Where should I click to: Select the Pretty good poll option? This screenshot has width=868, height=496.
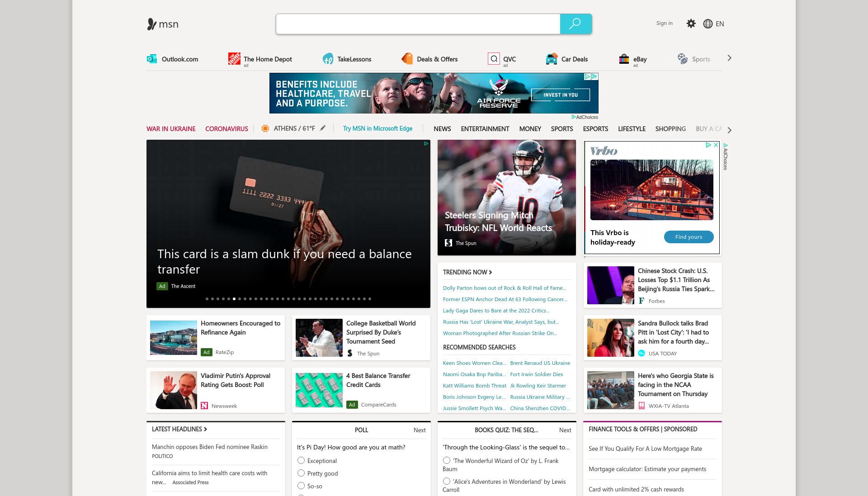coord(301,473)
